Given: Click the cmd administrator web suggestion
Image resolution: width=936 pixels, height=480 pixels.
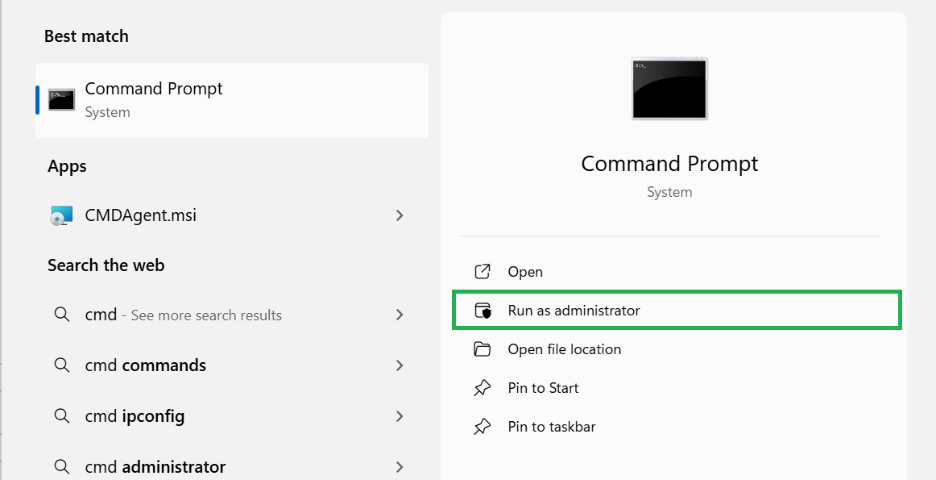Looking at the screenshot, I should point(155,467).
